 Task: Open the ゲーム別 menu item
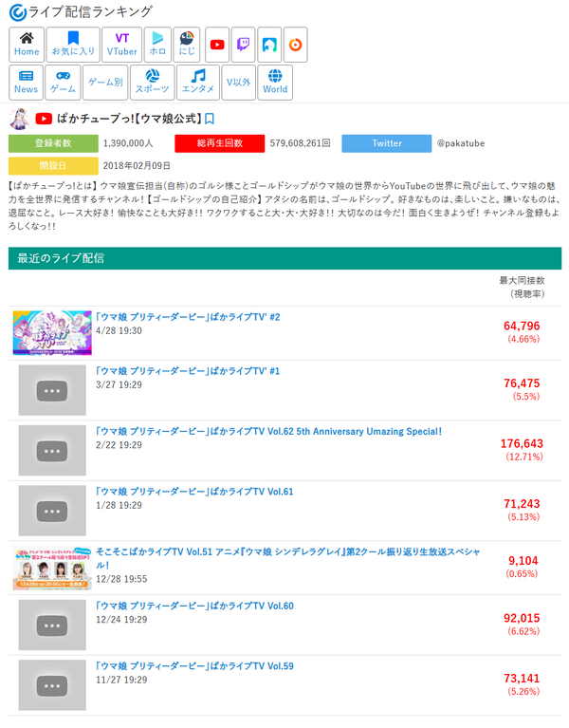pyautogui.click(x=105, y=83)
